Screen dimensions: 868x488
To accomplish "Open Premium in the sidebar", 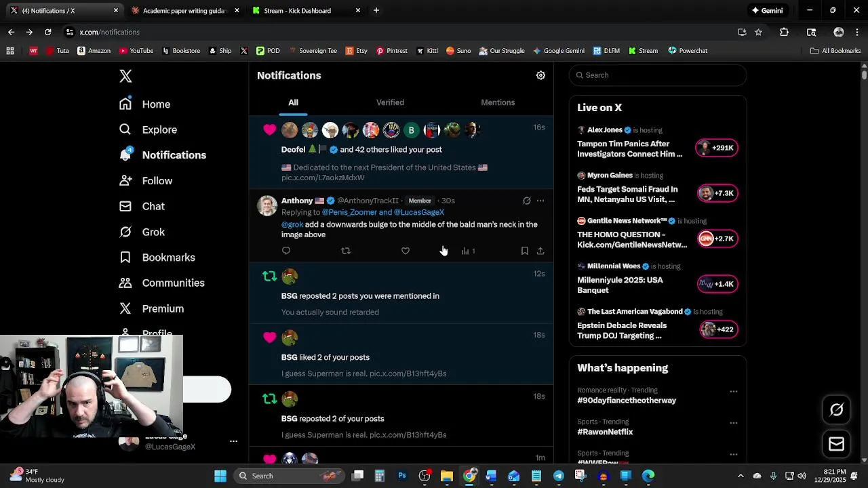I will coord(152,308).
